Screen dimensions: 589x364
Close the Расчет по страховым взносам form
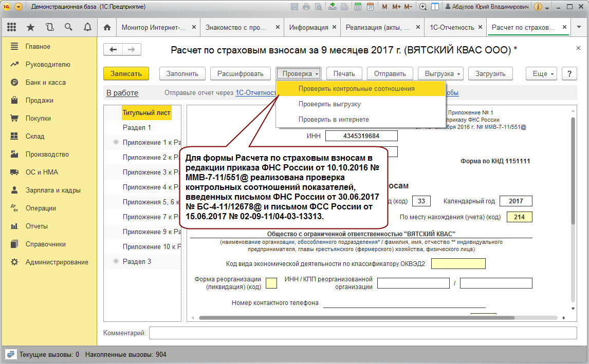[x=578, y=48]
